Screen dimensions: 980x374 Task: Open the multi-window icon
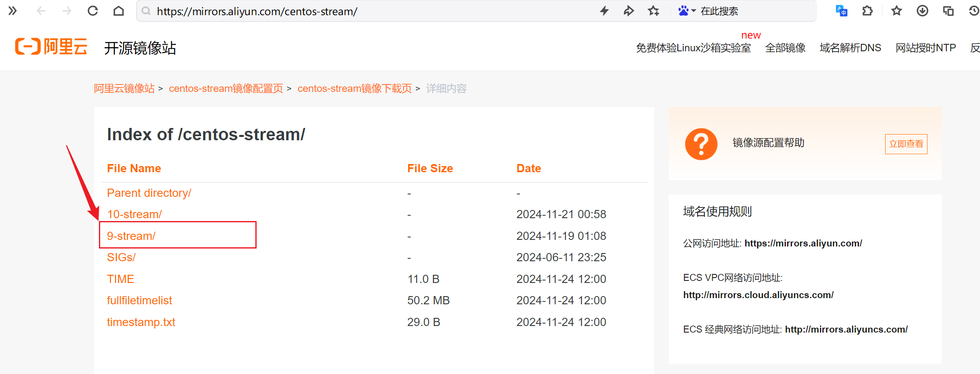pyautogui.click(x=948, y=11)
